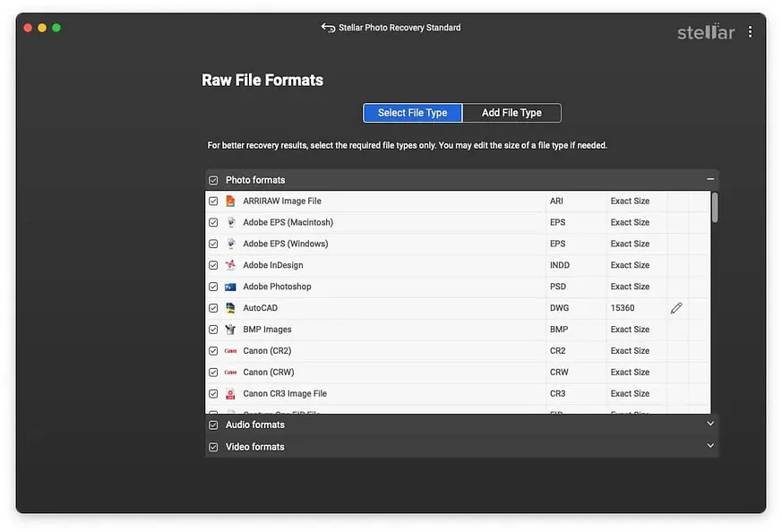Viewport: 782px width, 532px height.
Task: Uncheck the ARRIRAW Image File checkbox
Action: tap(213, 201)
